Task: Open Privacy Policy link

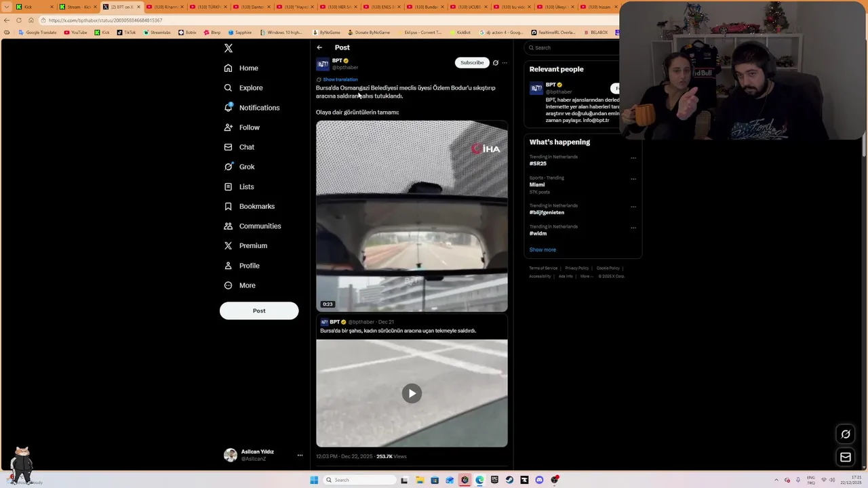Action: click(x=577, y=268)
